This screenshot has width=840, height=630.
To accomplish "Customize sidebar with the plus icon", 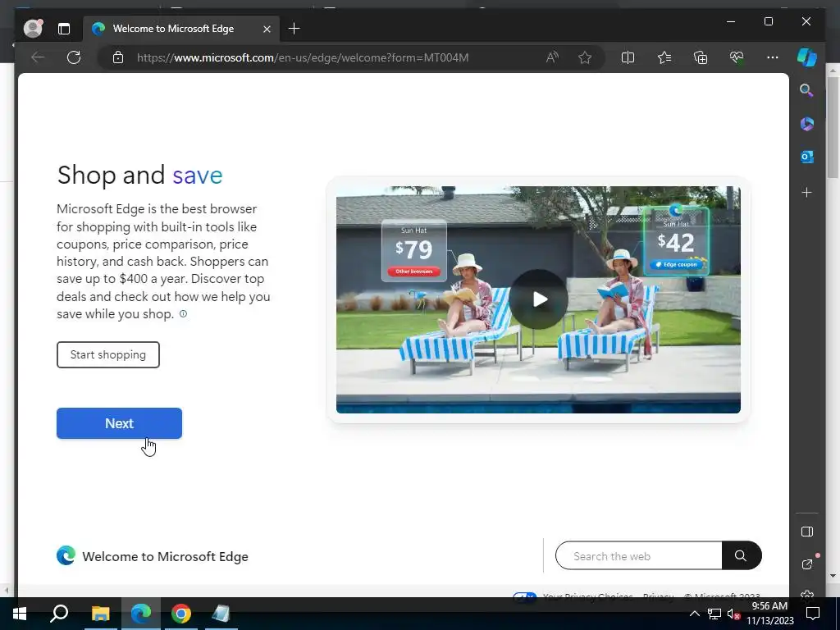I will point(807,192).
